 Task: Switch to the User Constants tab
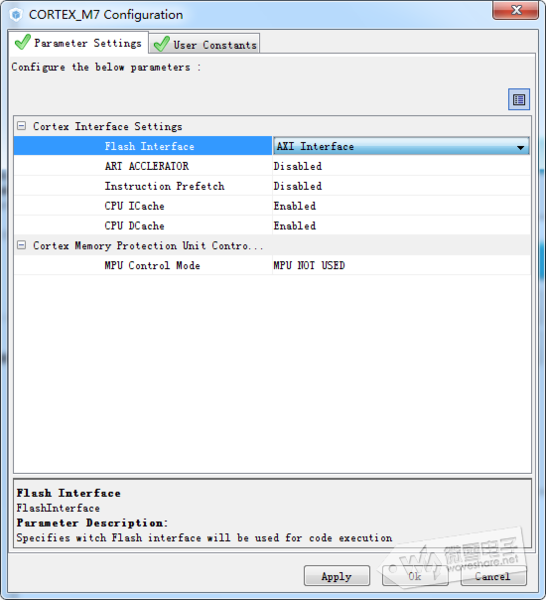click(205, 44)
